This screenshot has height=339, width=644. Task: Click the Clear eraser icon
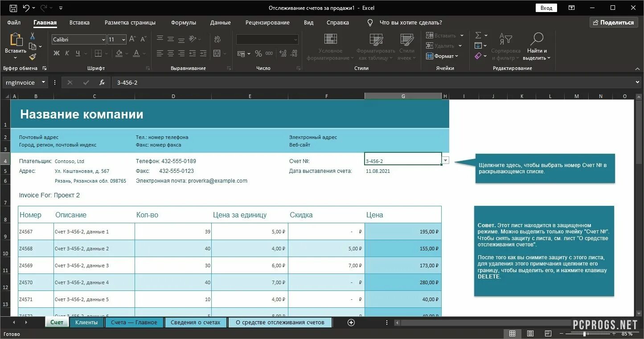click(x=478, y=56)
